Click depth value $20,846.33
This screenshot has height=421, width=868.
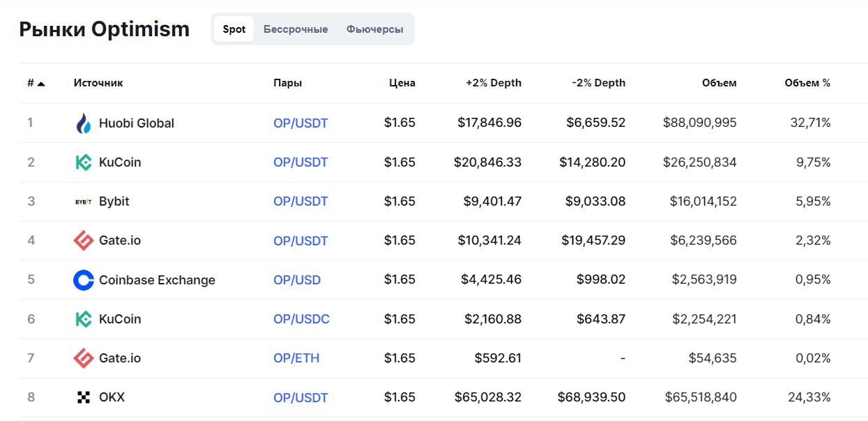[487, 162]
